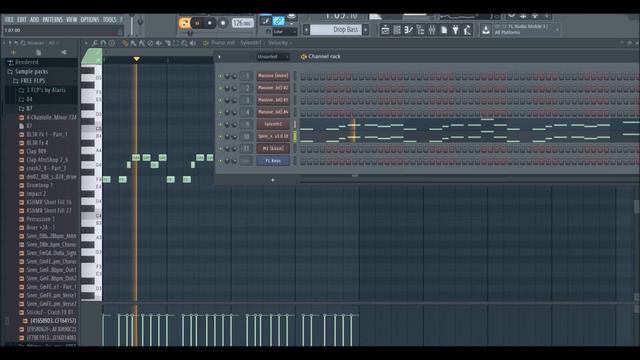Open the Mixer window icon
Screen dimensions: 640x360
(432, 30)
